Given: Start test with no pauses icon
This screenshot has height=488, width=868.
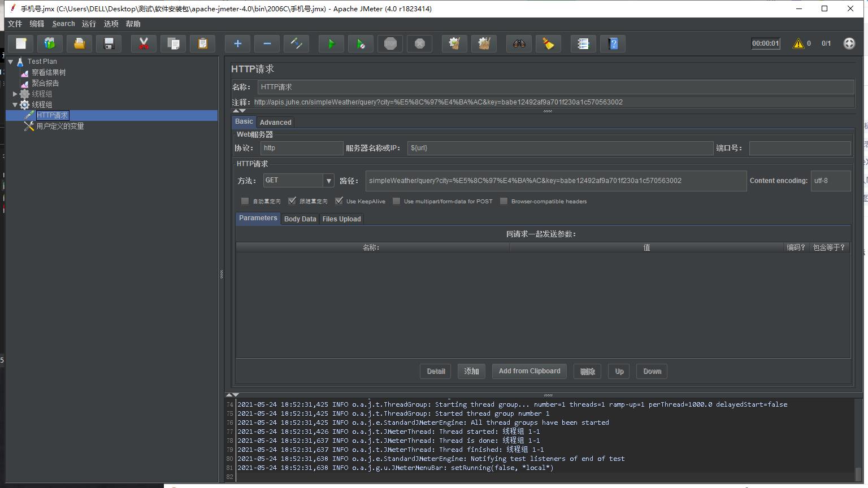Looking at the screenshot, I should pos(361,43).
